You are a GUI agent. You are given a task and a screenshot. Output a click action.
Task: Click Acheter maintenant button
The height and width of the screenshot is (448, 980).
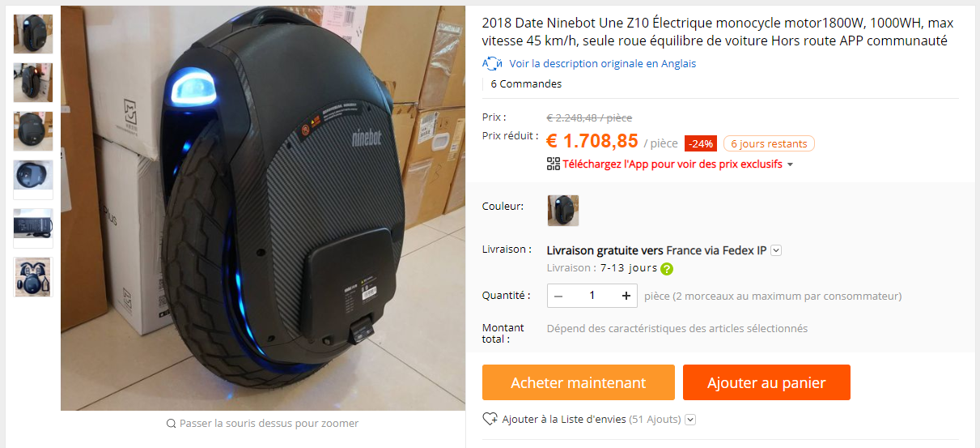tap(579, 382)
